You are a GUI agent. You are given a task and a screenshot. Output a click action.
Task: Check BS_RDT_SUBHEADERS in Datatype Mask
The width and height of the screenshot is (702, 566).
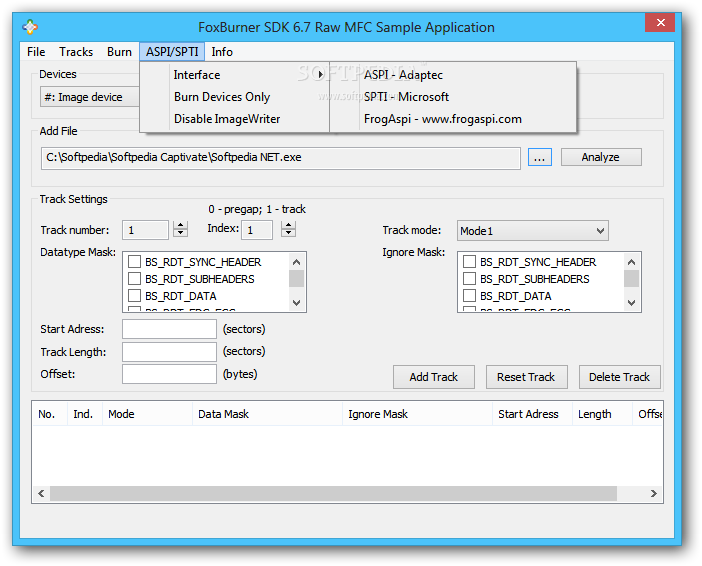click(x=135, y=279)
